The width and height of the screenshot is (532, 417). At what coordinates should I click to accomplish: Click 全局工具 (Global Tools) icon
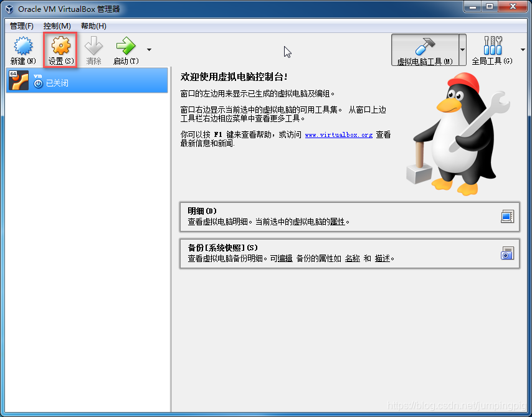tap(493, 45)
